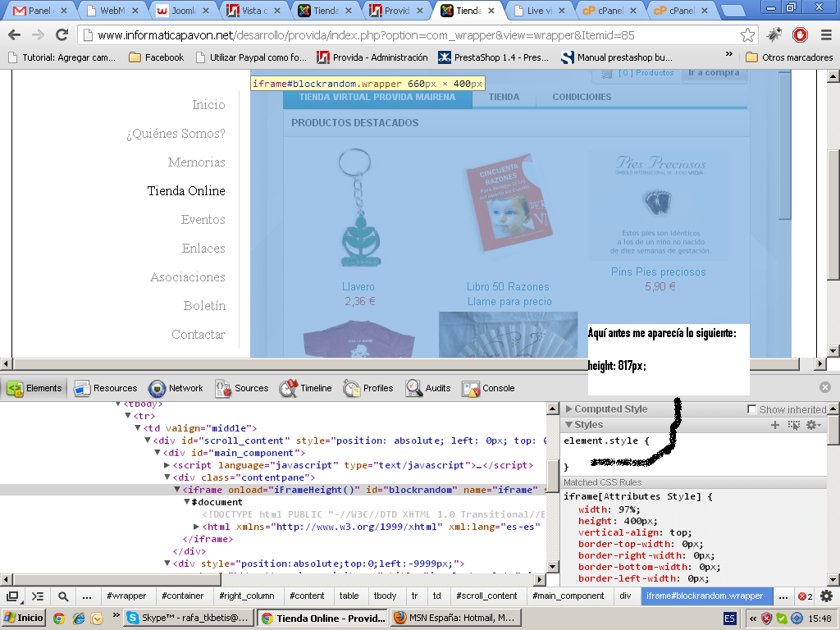Toggle element state icon in Styles
Screen dimensions: 840x630
click(x=793, y=425)
